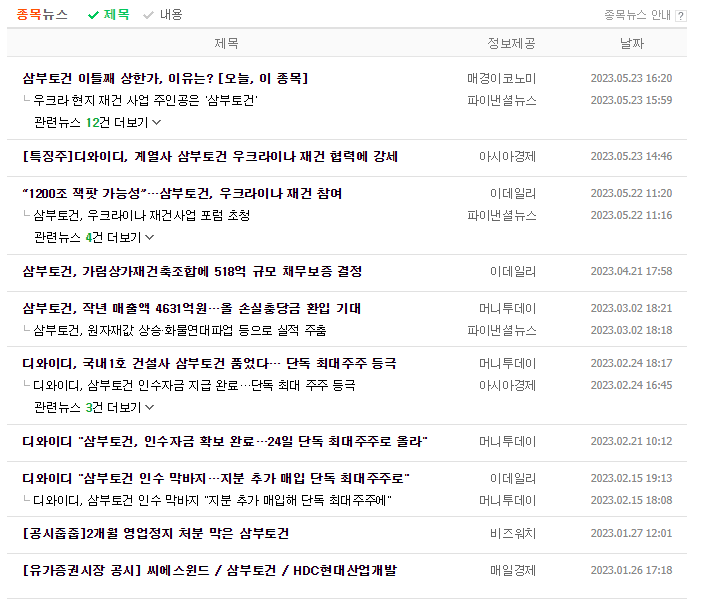Image resolution: width=702 pixels, height=605 pixels.
Task: Click the date 2023.03.02 18:21
Action: tap(631, 309)
